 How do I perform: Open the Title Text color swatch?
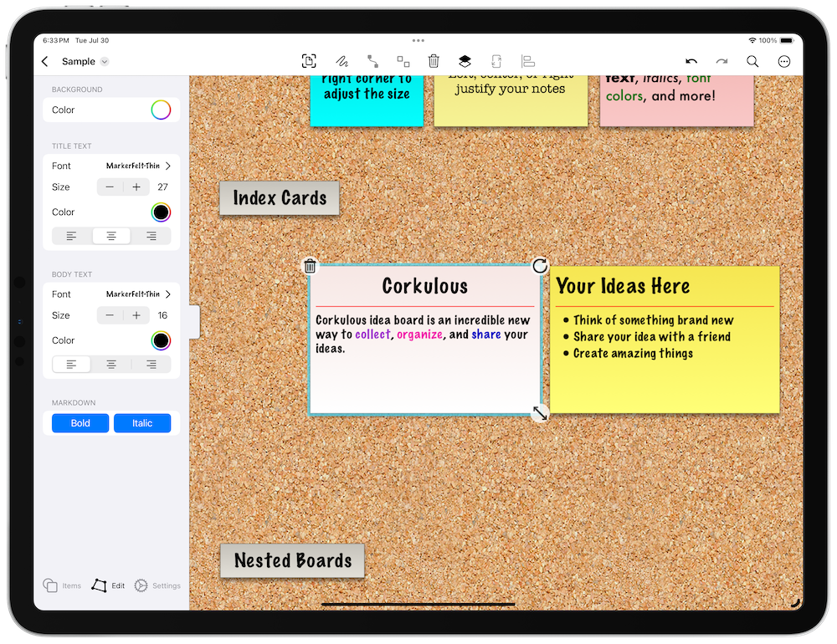click(x=161, y=212)
